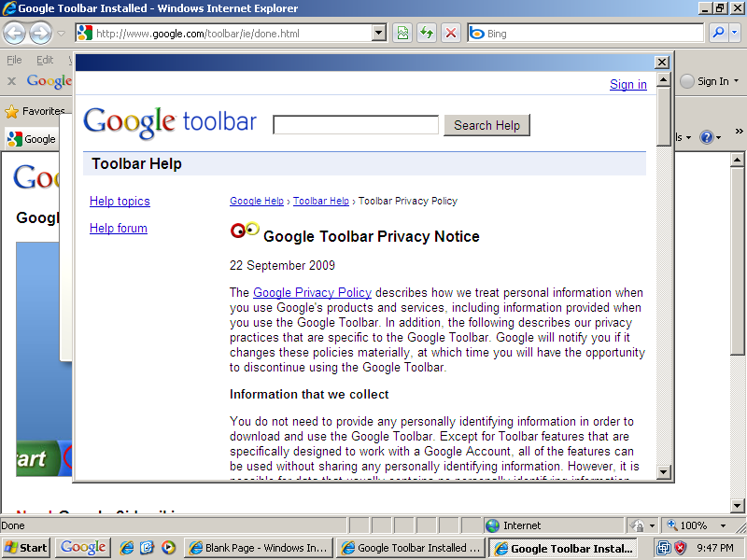The height and width of the screenshot is (560, 747).
Task: Click the Google Help breadcrumb link
Action: click(256, 201)
